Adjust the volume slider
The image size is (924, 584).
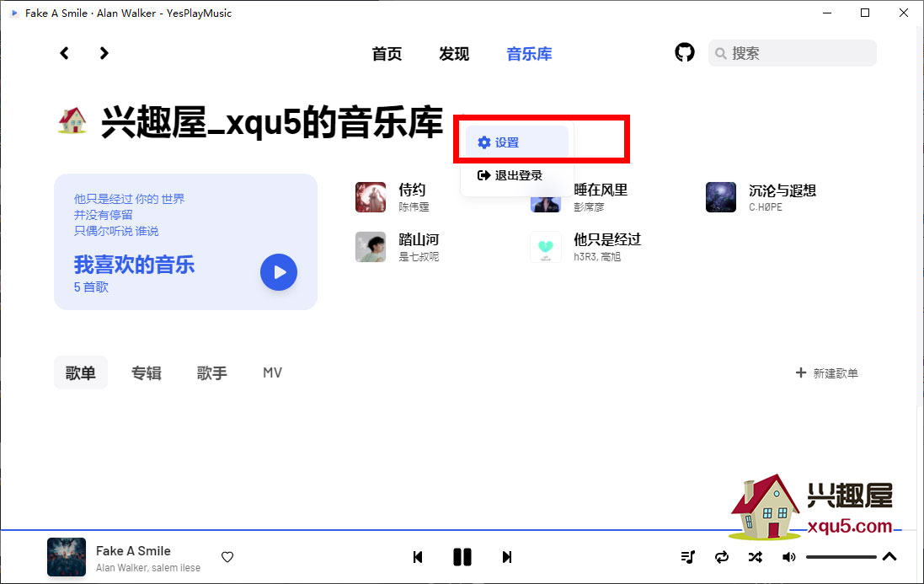point(841,557)
